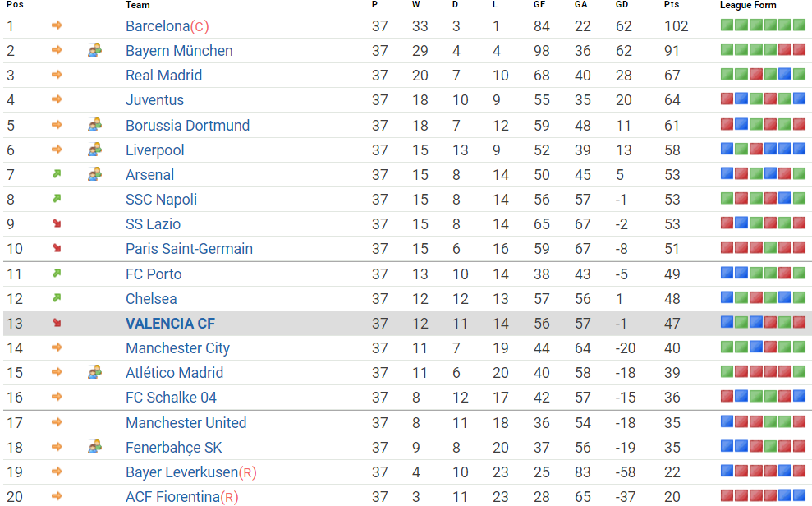The height and width of the screenshot is (506, 812).
Task: Click the manager icon beside Bayern München
Action: pyautogui.click(x=95, y=50)
